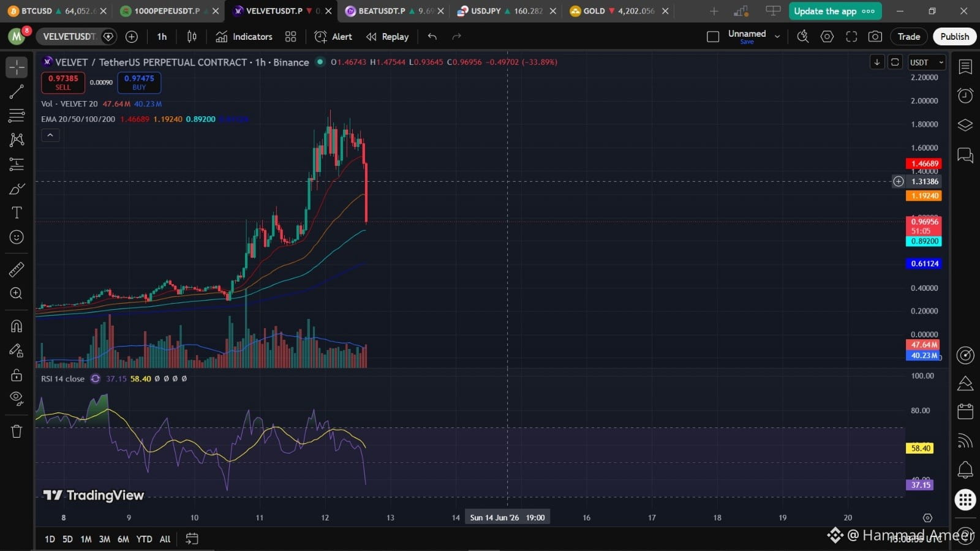The image size is (980, 551).
Task: Open the forecasting and measurement tools
Action: pos(17,164)
